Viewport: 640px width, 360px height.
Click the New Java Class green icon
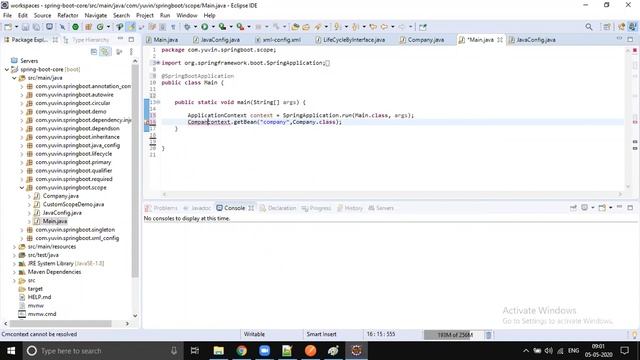pyautogui.click(x=100, y=27)
